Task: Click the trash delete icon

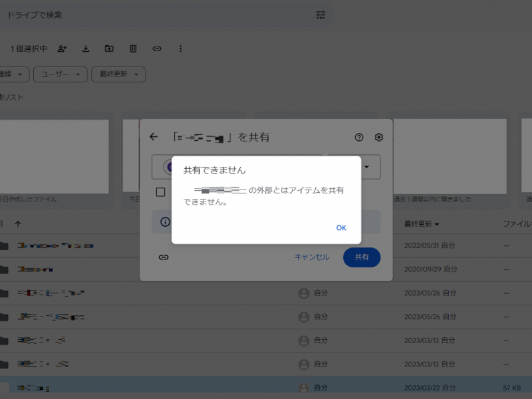Action: click(x=133, y=49)
